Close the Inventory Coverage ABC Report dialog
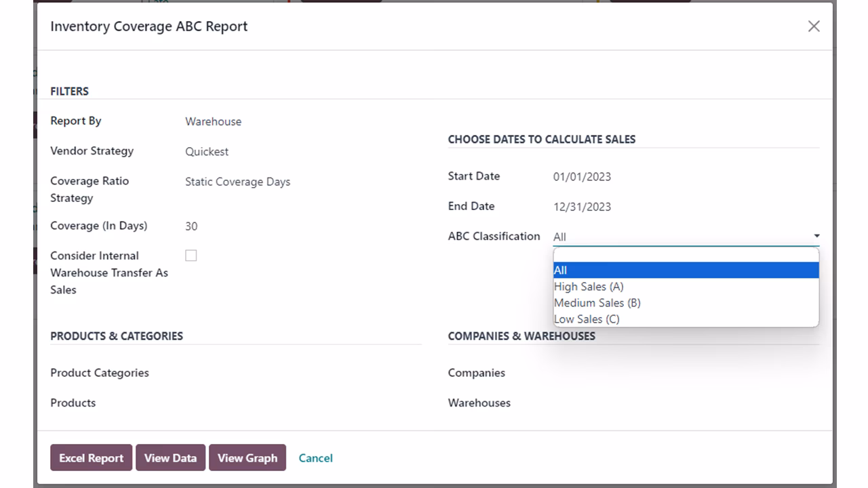This screenshot has width=868, height=488. tap(814, 26)
